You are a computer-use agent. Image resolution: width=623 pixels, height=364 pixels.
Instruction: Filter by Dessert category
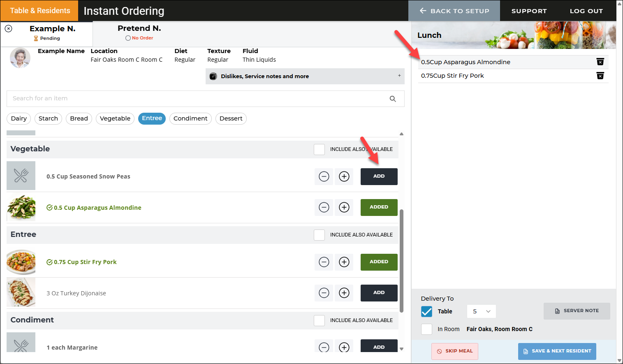click(x=231, y=118)
